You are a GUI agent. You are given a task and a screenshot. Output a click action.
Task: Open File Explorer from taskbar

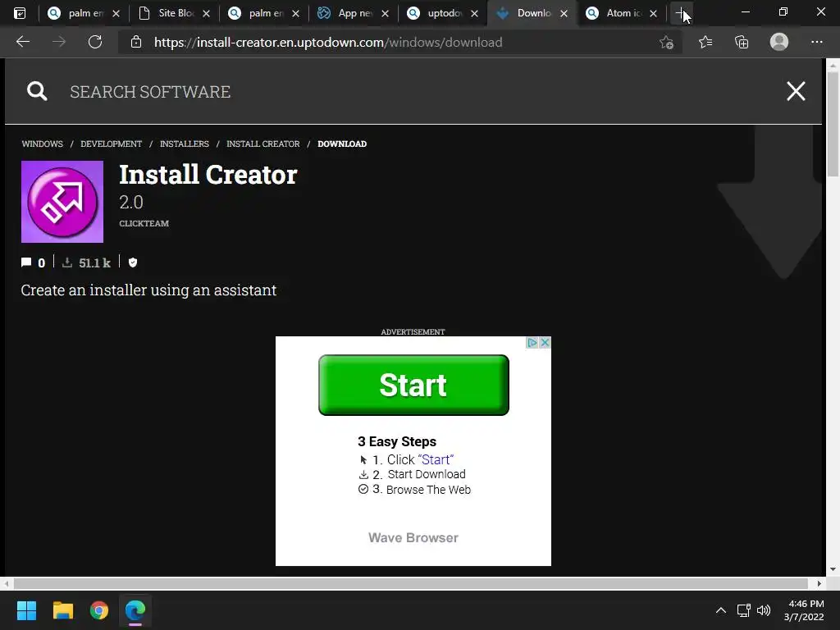(x=62, y=610)
